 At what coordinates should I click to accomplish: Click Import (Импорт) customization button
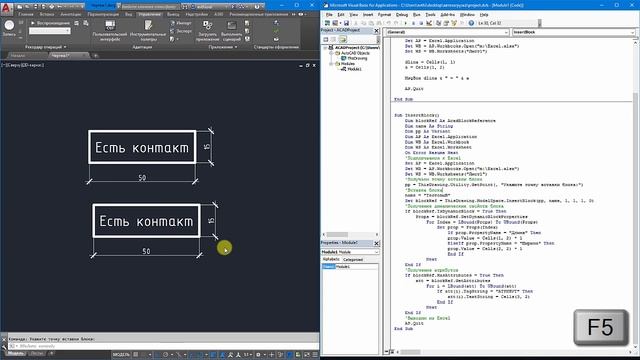point(181,23)
